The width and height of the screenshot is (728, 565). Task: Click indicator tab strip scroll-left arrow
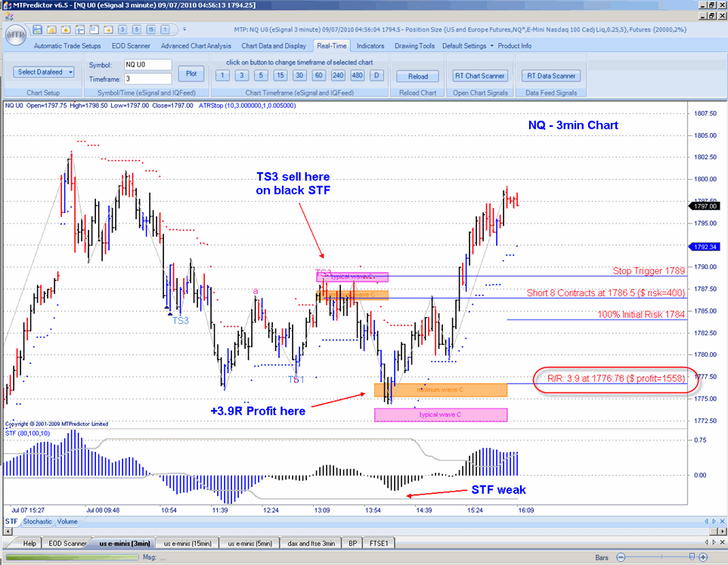coord(707,521)
